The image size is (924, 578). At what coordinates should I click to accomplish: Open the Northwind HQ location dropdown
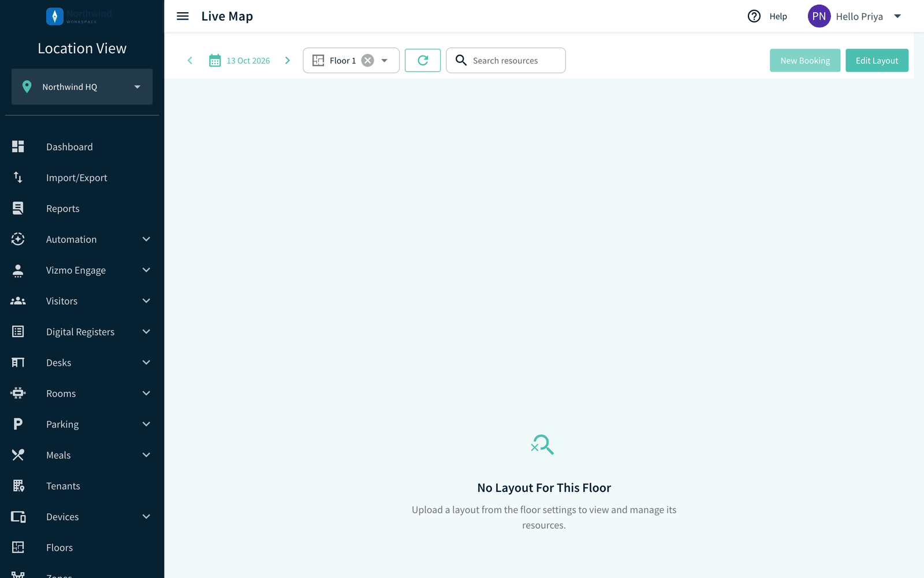[x=82, y=87]
